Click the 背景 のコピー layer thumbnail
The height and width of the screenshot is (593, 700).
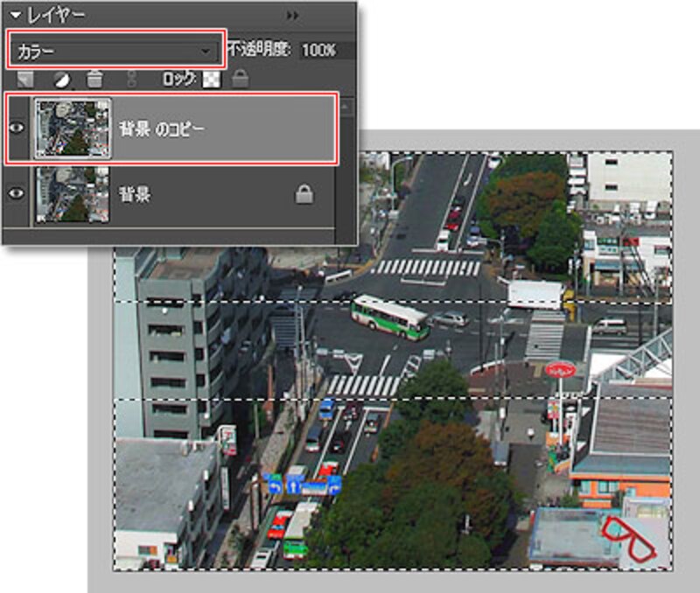point(72,129)
